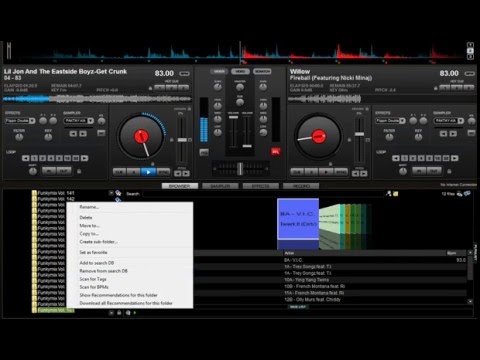Screen dimensions: 480x360
Task: Click right deck pitch bend minus arrow
Action: pos(356,173)
